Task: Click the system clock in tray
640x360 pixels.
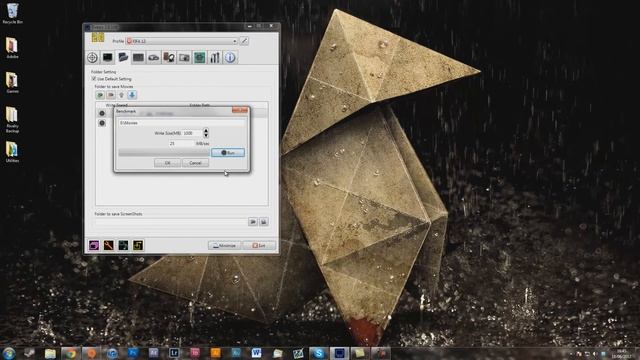Action: click(x=621, y=354)
